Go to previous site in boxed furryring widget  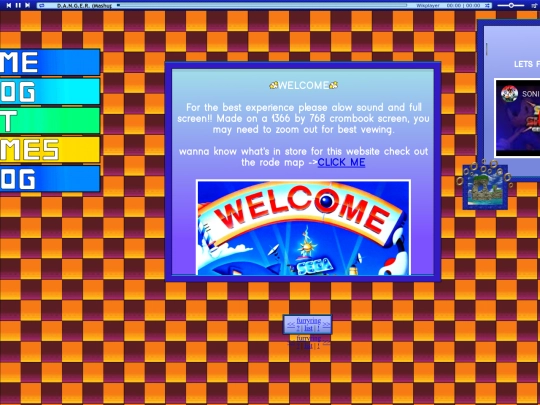[x=291, y=325]
